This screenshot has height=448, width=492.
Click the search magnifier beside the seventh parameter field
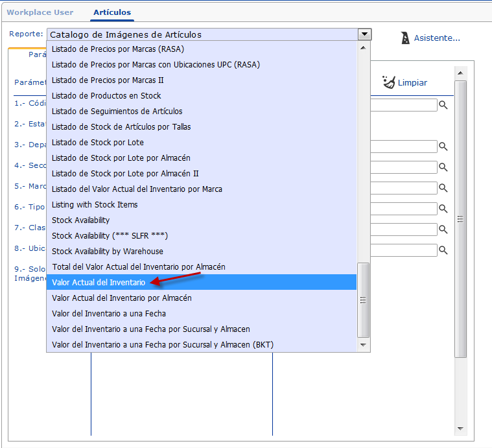coord(443,230)
